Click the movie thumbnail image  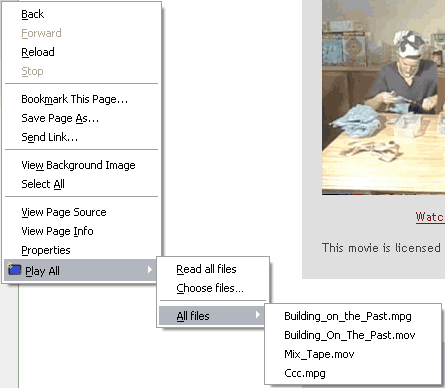pos(383,97)
